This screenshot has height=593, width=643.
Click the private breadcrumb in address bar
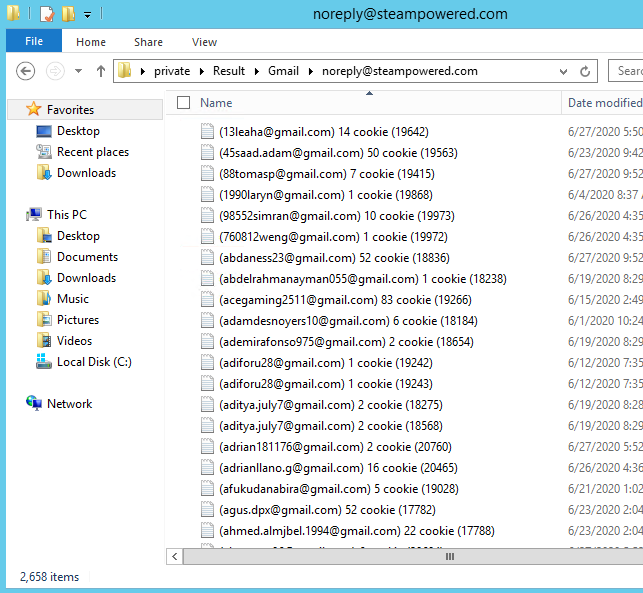click(x=172, y=71)
